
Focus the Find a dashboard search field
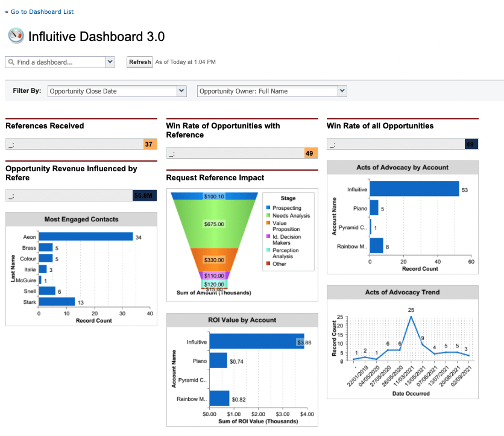click(x=55, y=62)
